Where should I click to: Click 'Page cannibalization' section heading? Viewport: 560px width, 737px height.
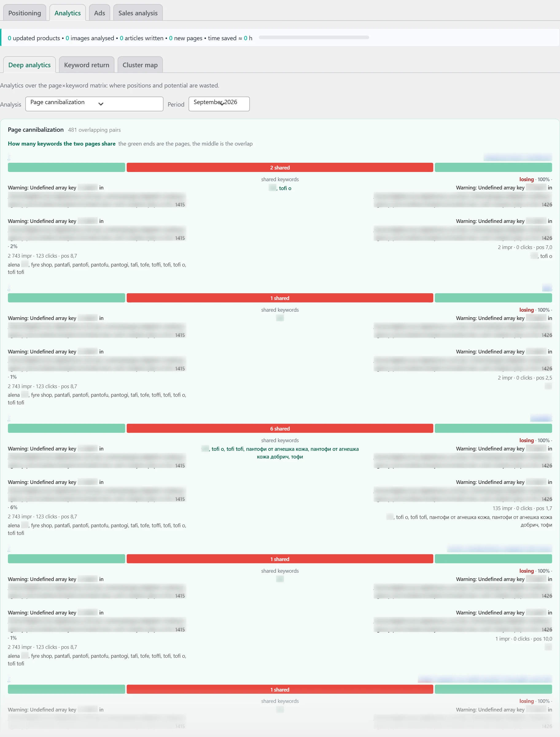click(x=36, y=129)
